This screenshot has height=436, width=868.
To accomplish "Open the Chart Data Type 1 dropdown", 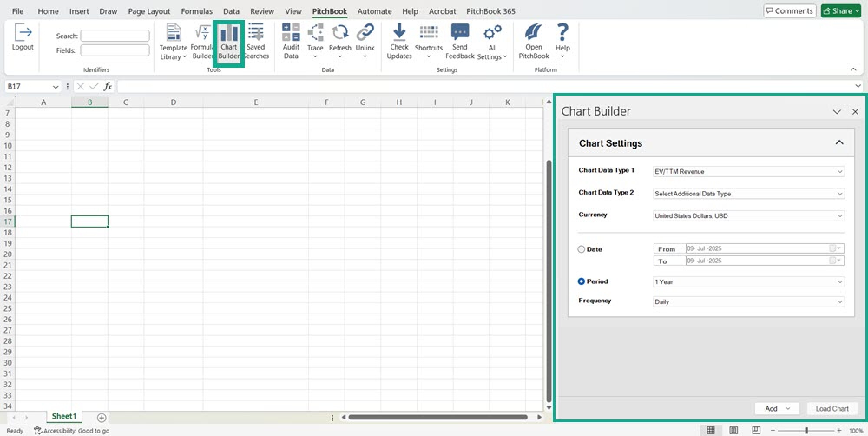I will click(x=749, y=172).
